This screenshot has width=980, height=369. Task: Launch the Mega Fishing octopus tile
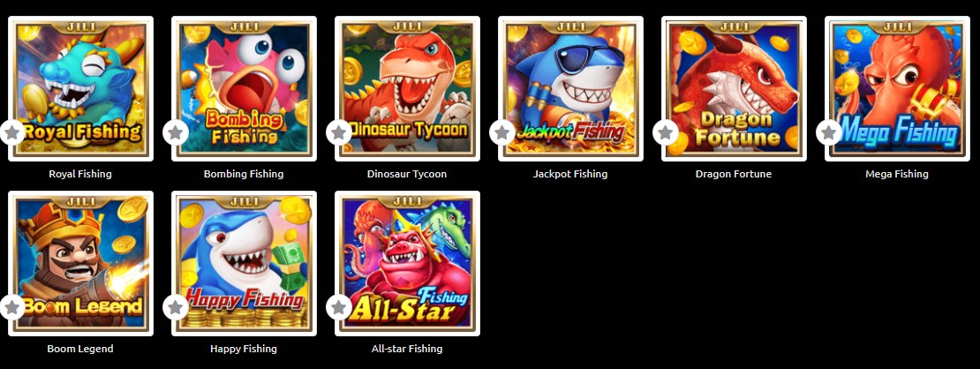pos(898,89)
